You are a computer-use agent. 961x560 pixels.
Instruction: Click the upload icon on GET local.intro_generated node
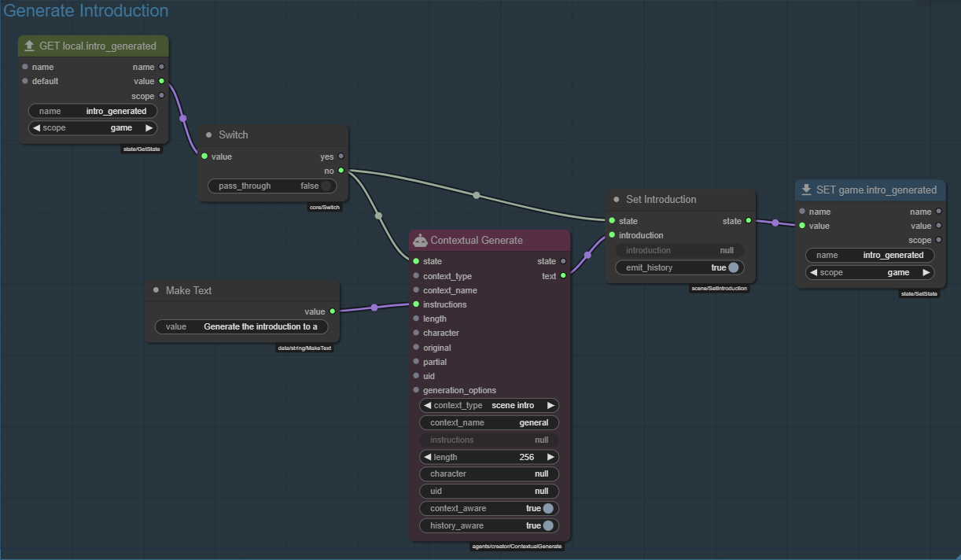tap(29, 46)
